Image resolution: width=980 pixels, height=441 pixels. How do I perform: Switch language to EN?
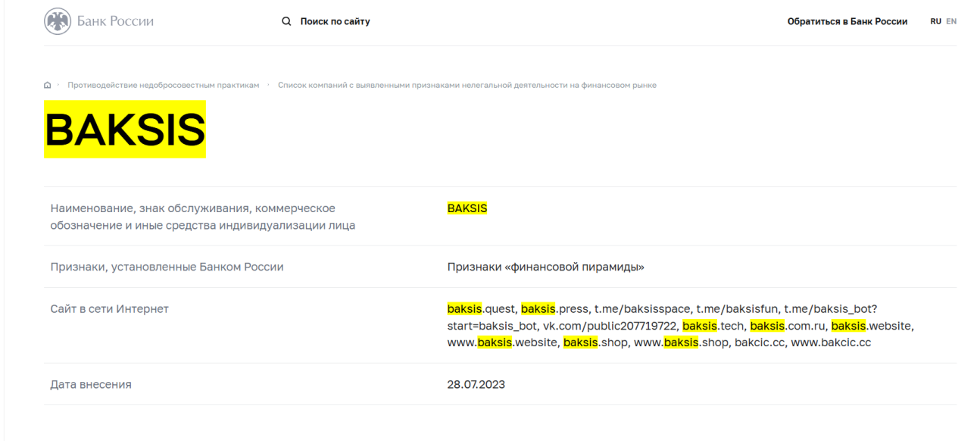951,21
